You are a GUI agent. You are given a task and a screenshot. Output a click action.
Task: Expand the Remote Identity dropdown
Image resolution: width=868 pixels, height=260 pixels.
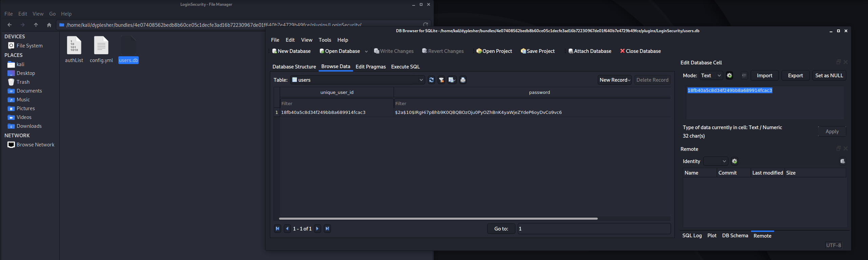click(715, 161)
